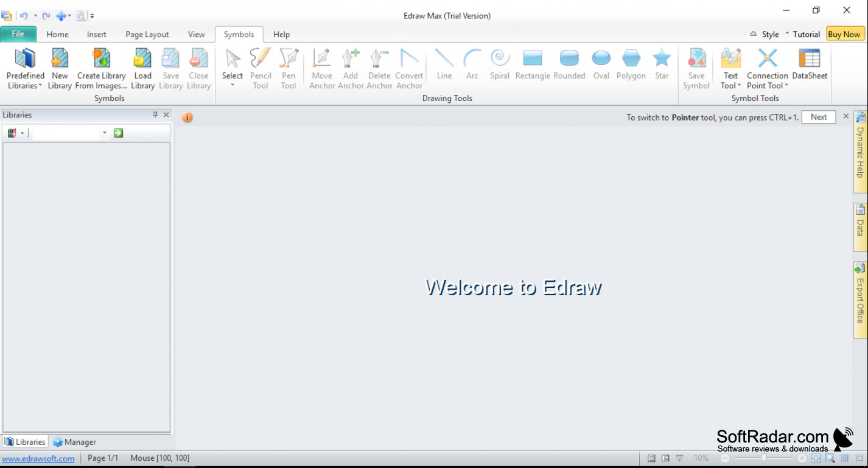868x468 pixels.
Task: Pick the Pencil Tool
Action: pos(261,69)
